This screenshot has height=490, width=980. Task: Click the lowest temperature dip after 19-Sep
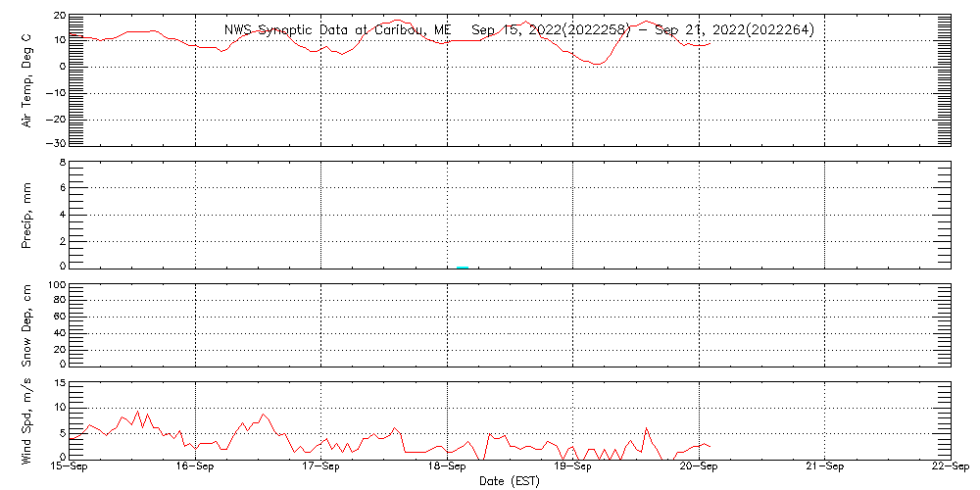pyautogui.click(x=597, y=64)
